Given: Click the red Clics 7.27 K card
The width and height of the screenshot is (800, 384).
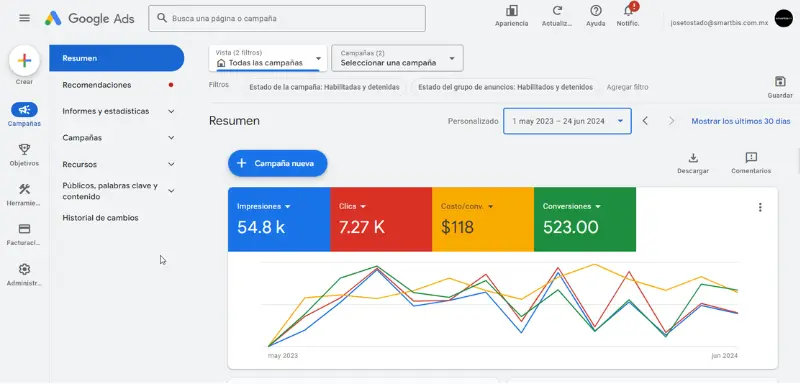Looking at the screenshot, I should pyautogui.click(x=381, y=219).
